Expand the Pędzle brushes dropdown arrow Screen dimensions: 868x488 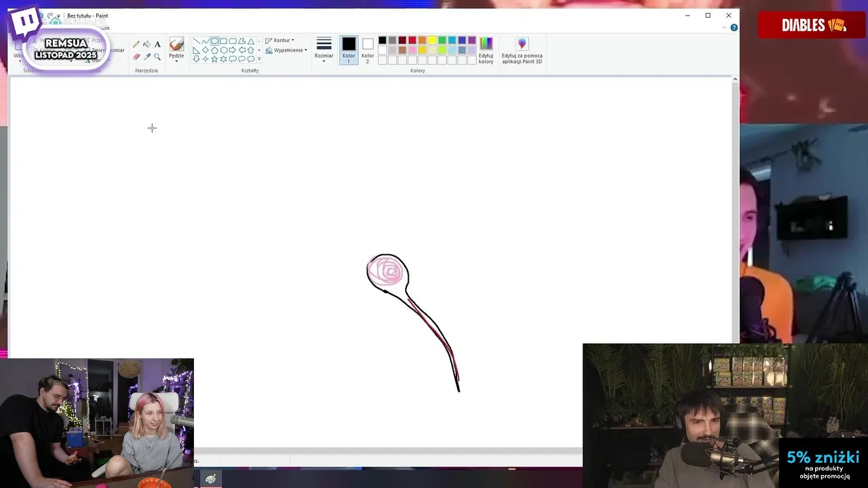click(x=176, y=60)
